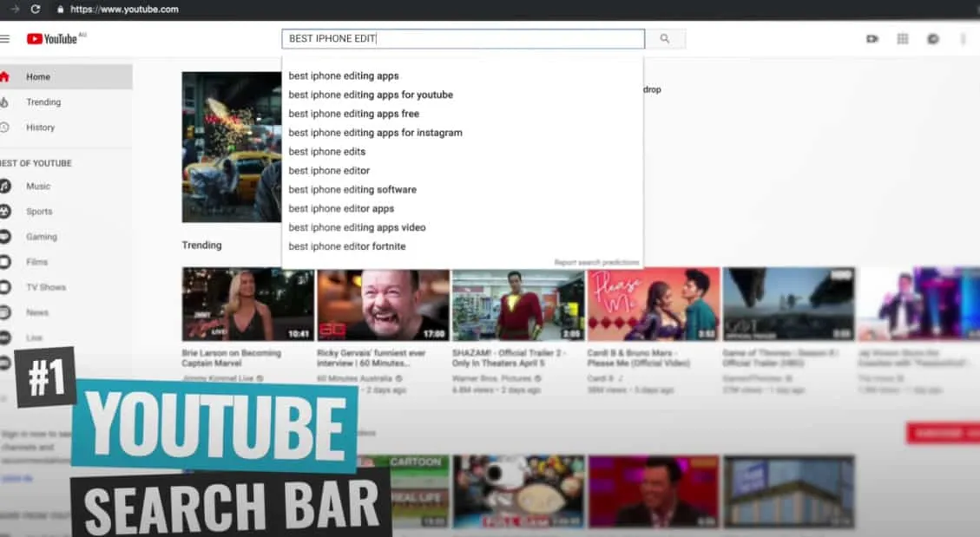Go to Home in sidebar
The height and width of the screenshot is (537, 980).
coord(38,77)
